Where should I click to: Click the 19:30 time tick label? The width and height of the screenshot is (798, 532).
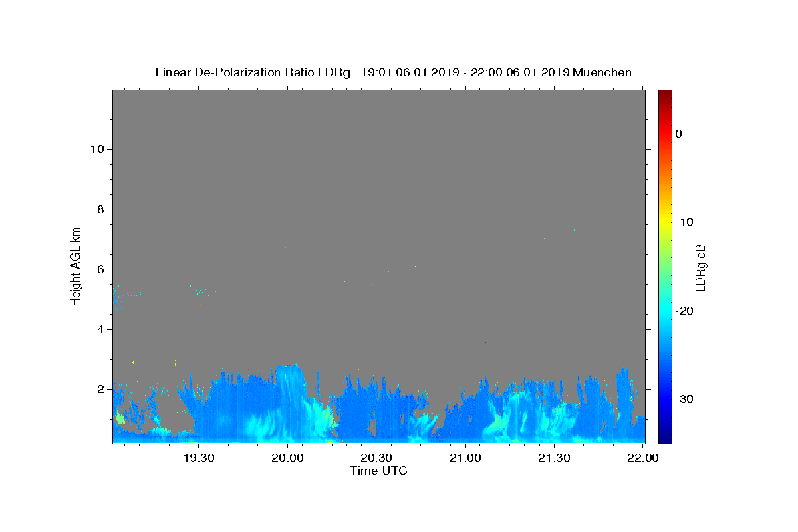coord(198,458)
